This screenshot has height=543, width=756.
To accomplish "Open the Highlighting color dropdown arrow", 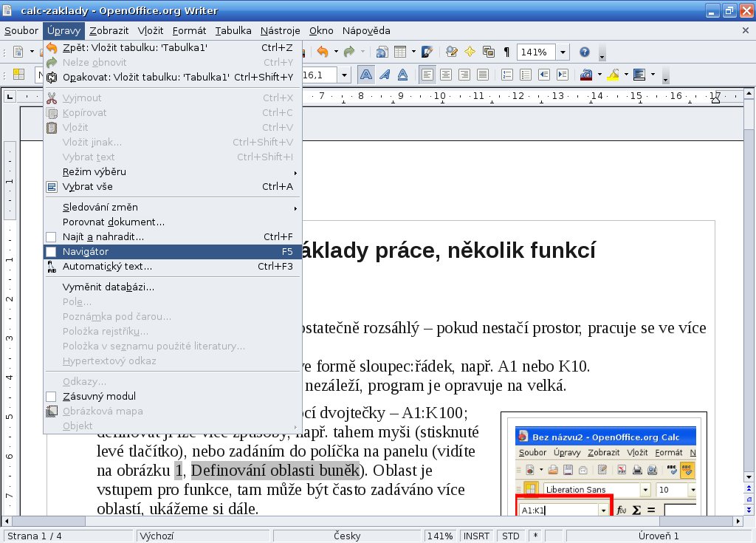I will [626, 75].
